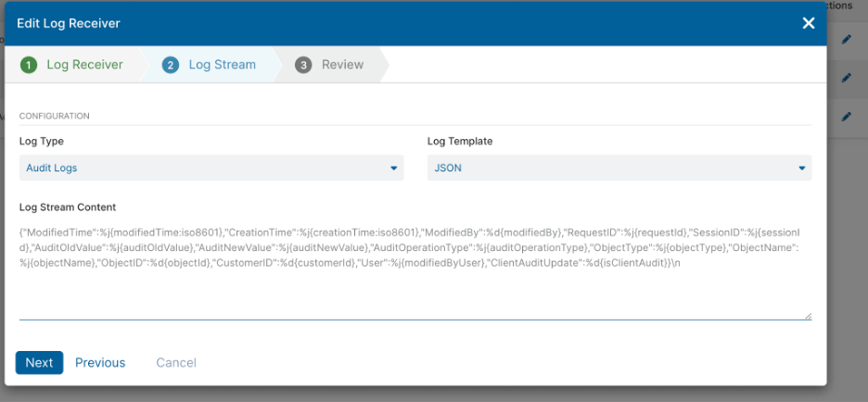Go back with the Previous button
The image size is (868, 402).
(x=100, y=363)
